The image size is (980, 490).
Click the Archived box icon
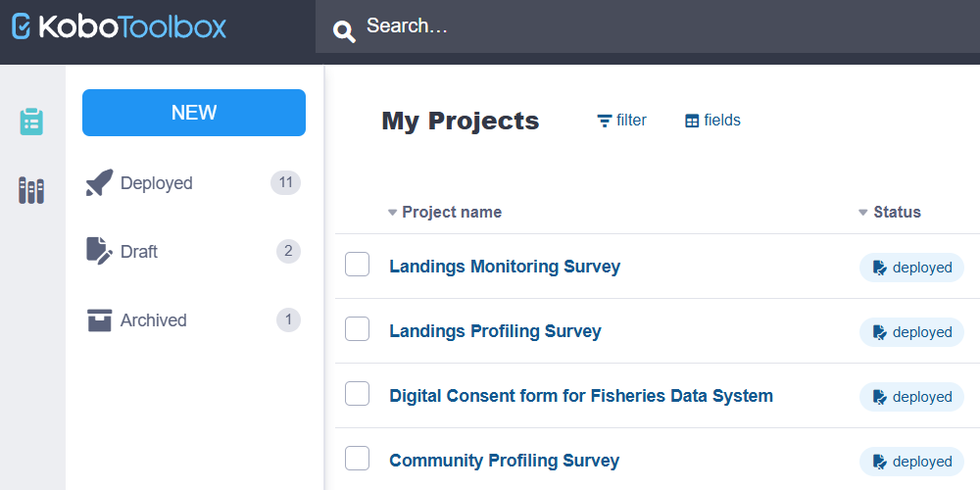tap(99, 320)
